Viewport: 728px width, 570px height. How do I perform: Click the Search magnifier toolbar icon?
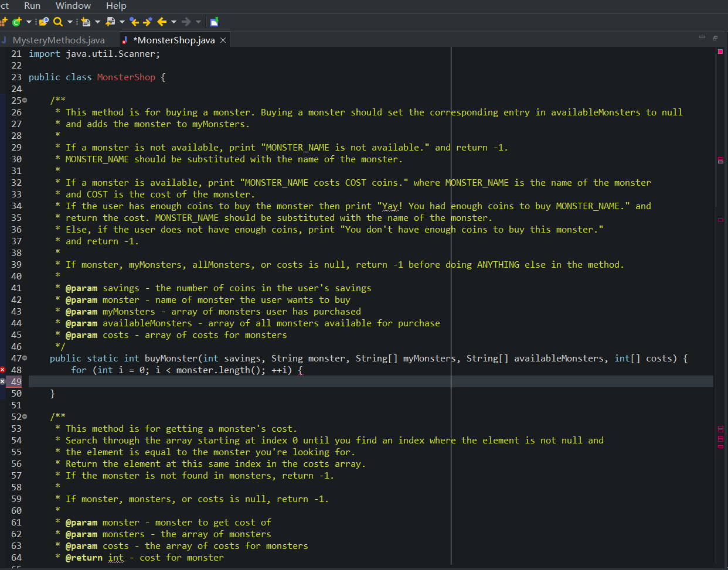[57, 22]
